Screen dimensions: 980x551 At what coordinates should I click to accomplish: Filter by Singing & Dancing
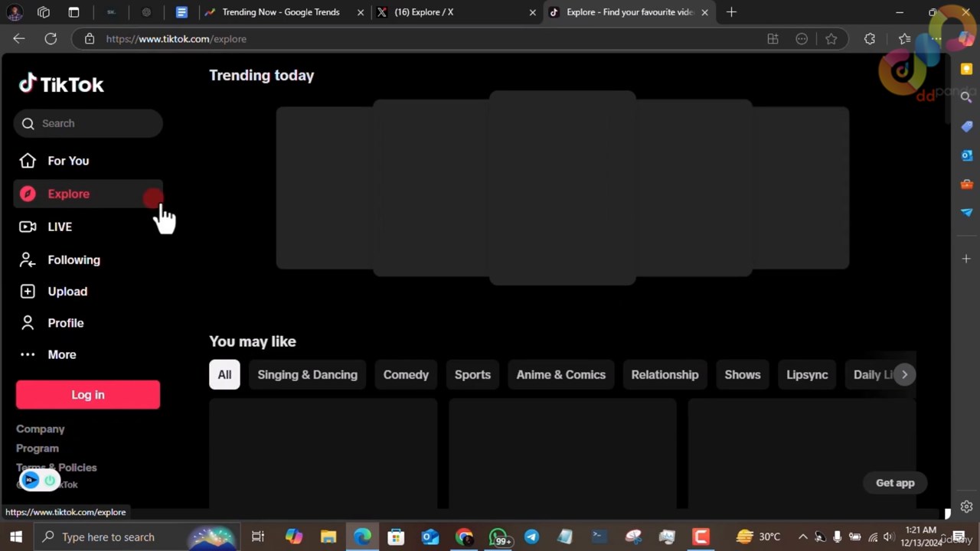308,374
